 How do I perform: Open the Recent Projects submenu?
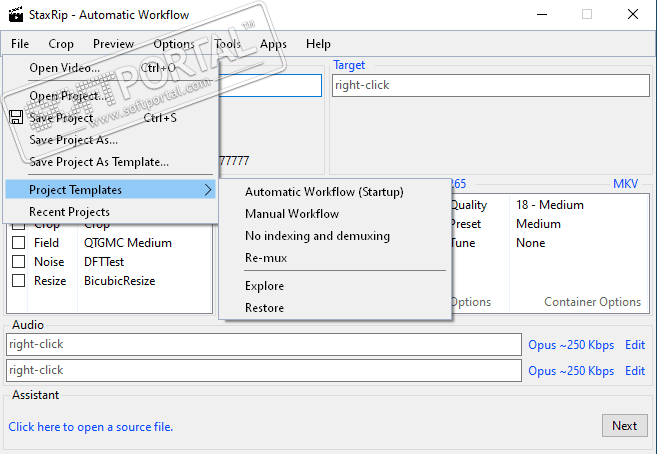coord(69,212)
